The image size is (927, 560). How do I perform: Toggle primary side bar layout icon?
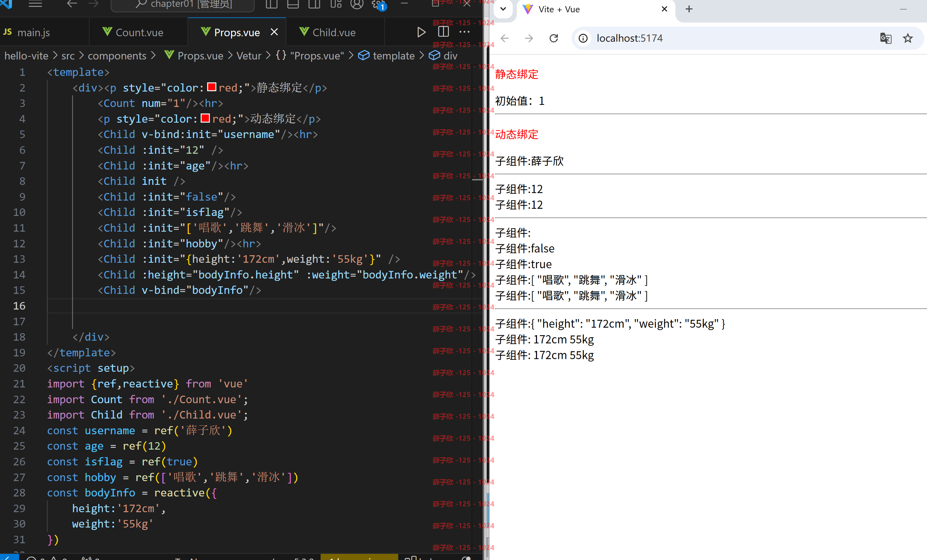271,4
